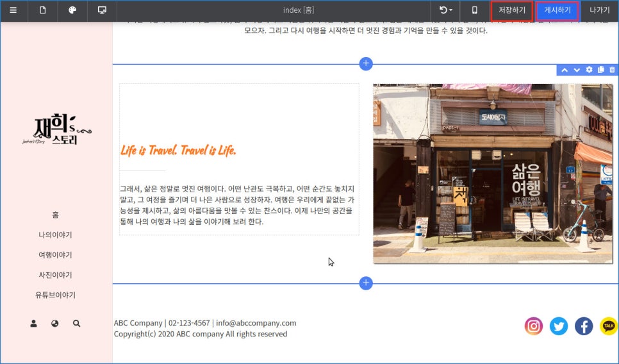This screenshot has height=364, width=619.
Task: Move block down with down chevron
Action: pos(577,70)
